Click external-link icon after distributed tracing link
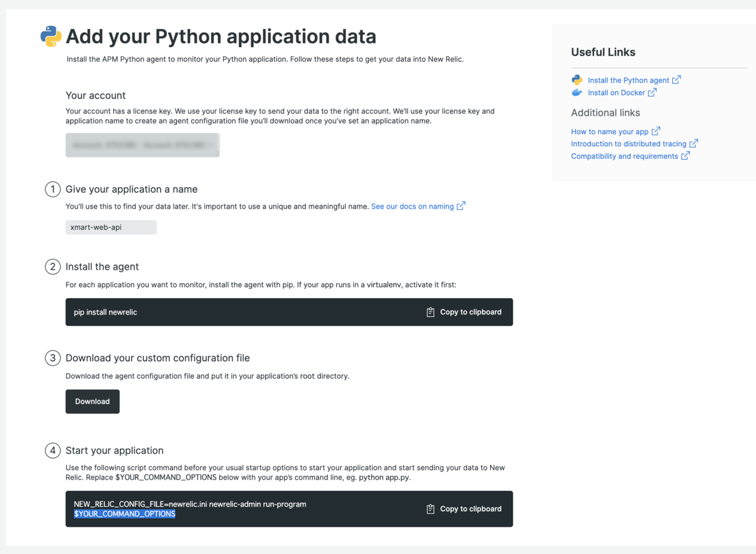 click(694, 144)
